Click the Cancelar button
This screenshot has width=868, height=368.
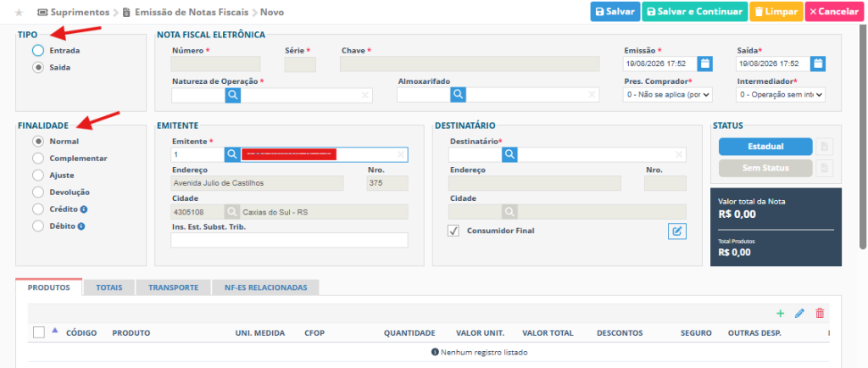click(x=835, y=12)
